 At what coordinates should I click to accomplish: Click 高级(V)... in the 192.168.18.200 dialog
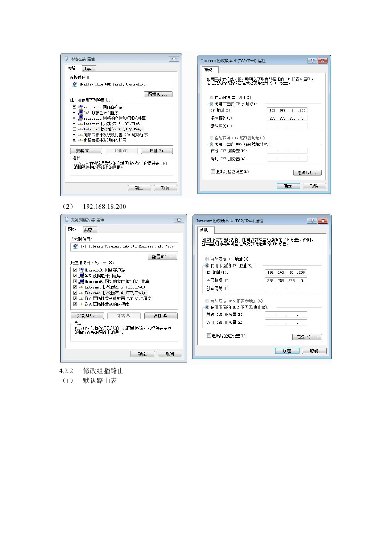point(307,337)
